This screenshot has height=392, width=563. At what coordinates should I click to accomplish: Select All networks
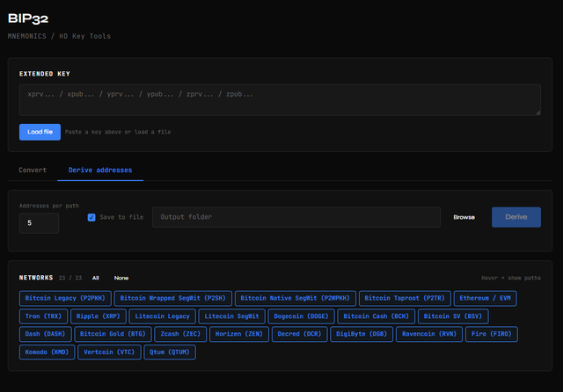coord(96,278)
